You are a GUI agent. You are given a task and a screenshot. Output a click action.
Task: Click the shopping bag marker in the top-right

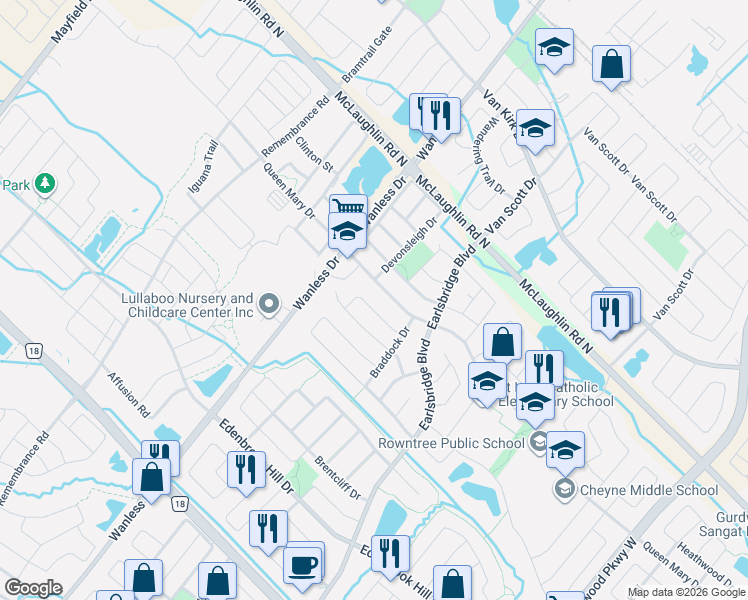pyautogui.click(x=611, y=66)
